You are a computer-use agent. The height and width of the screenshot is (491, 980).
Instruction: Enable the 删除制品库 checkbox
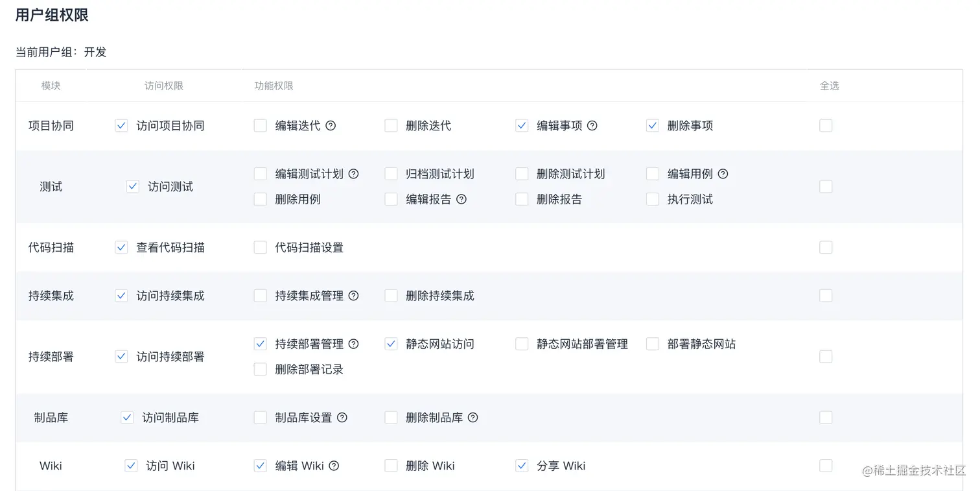(x=391, y=418)
